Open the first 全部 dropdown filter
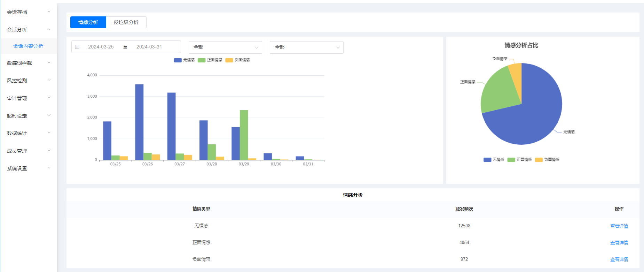 tap(226, 47)
